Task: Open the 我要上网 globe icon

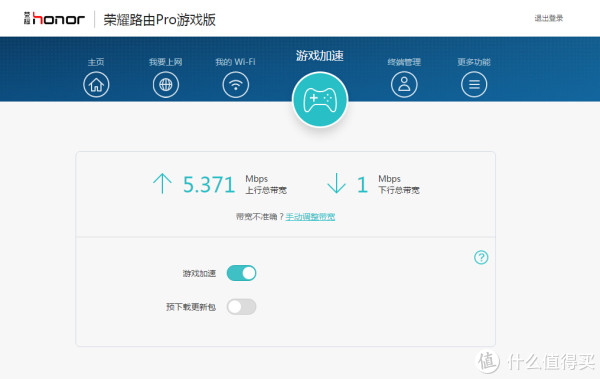Action: click(x=166, y=84)
